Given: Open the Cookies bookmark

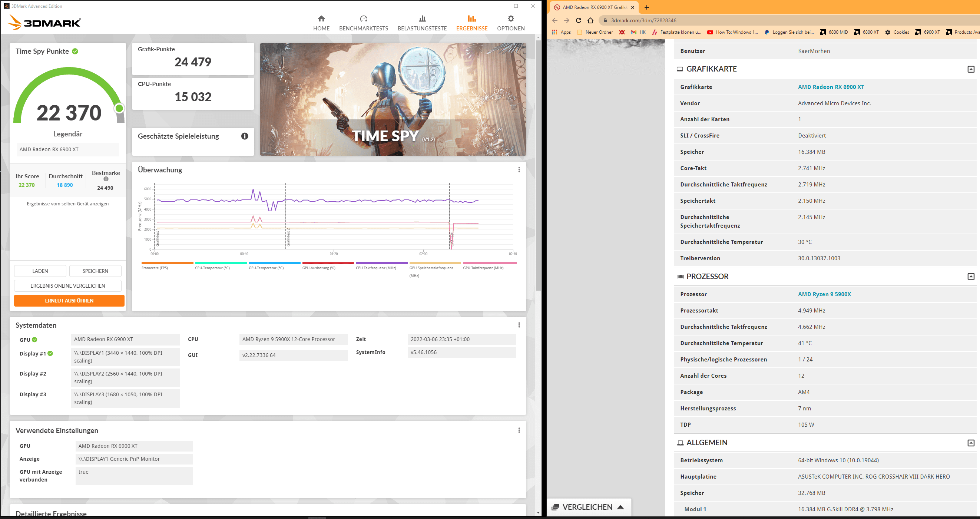Looking at the screenshot, I should [x=897, y=32].
